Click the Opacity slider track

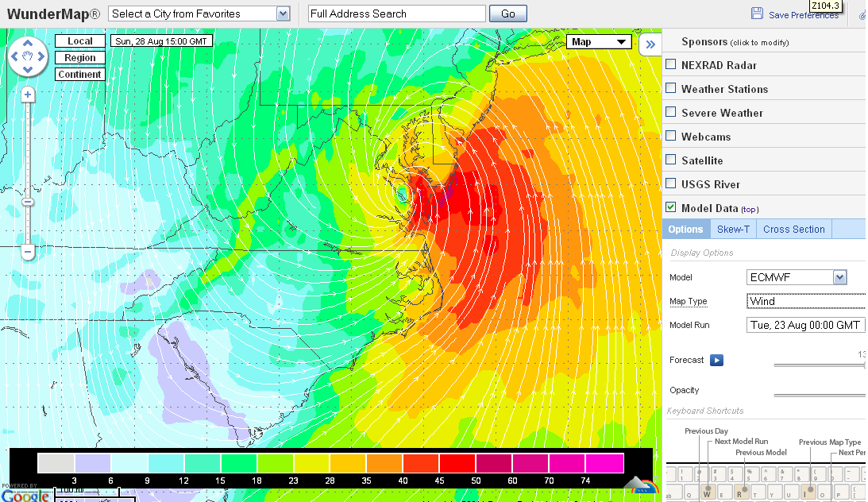(820, 396)
